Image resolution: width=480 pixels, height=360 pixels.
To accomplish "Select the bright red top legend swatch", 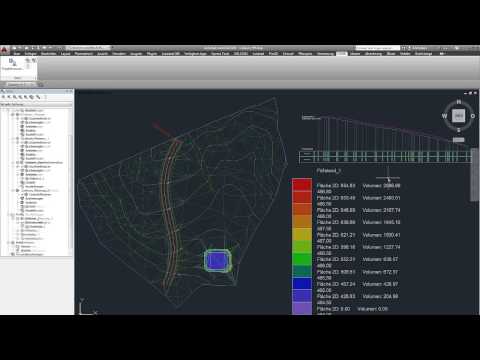I will 302,185.
